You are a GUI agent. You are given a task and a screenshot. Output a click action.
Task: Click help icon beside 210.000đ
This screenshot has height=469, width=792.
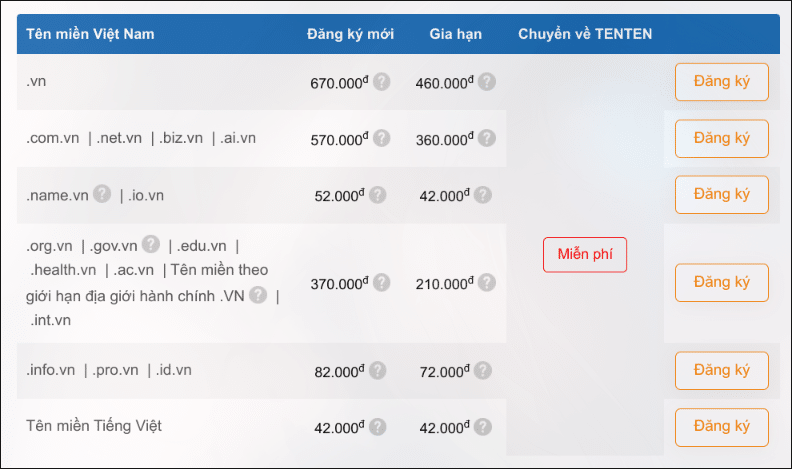point(487,283)
